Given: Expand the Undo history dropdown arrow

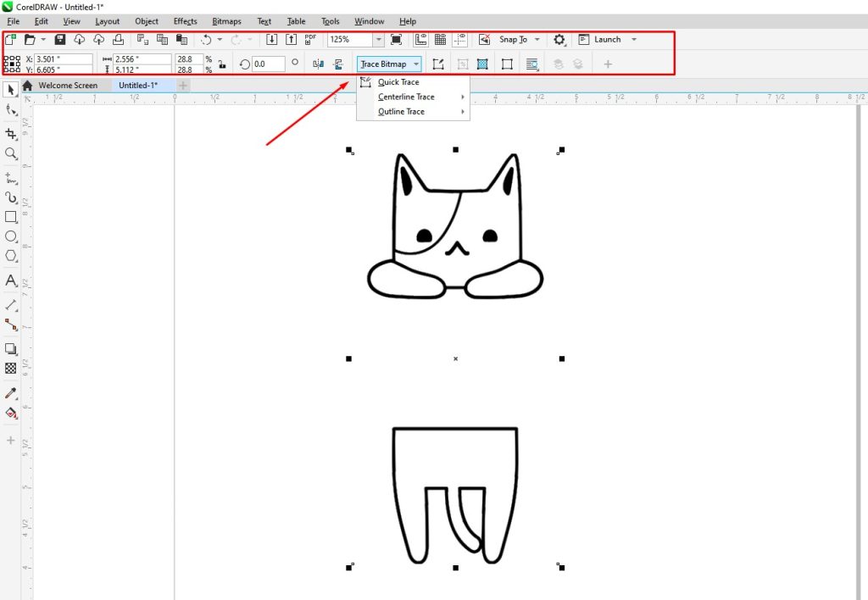Looking at the screenshot, I should tap(220, 39).
